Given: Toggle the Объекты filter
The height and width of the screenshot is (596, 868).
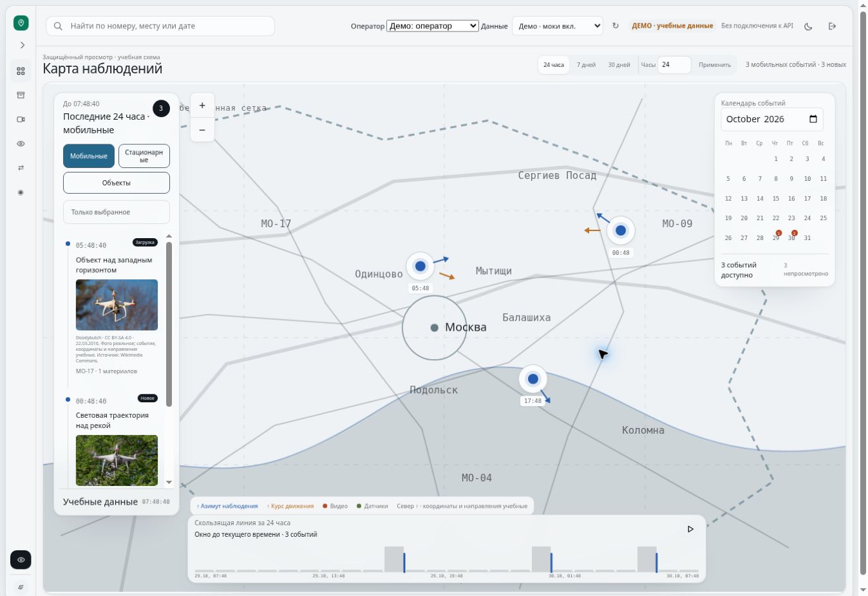Looking at the screenshot, I should 117,183.
